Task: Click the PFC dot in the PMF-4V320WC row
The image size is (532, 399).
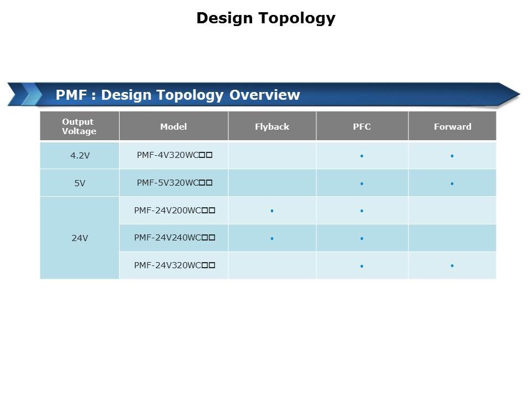Action: click(361, 156)
